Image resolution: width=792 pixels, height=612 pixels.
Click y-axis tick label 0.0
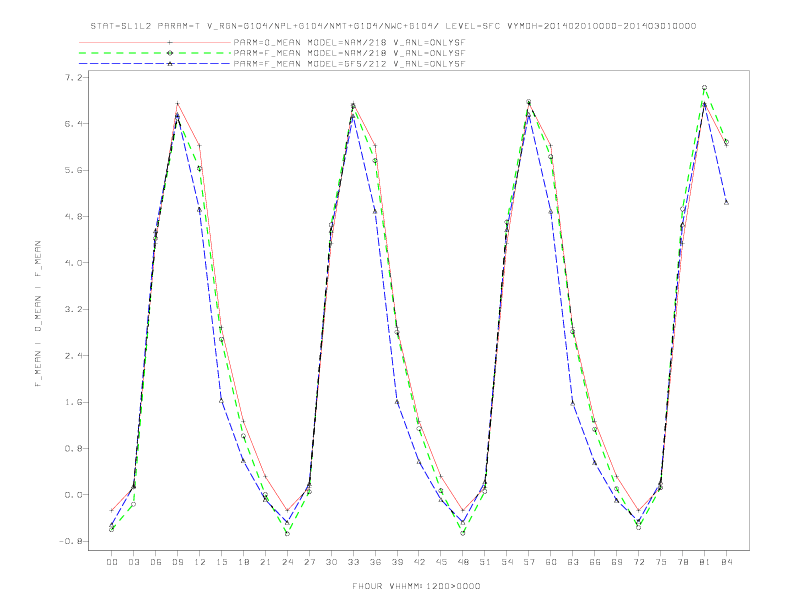[73, 495]
